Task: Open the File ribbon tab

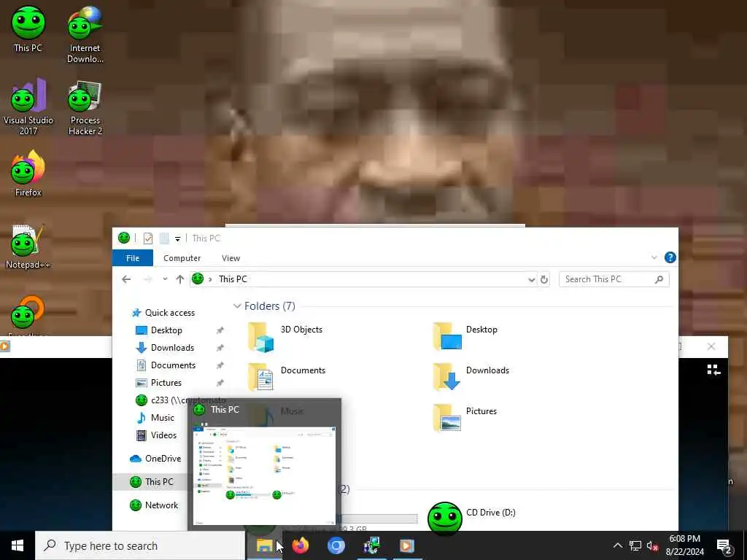Action: pyautogui.click(x=133, y=258)
